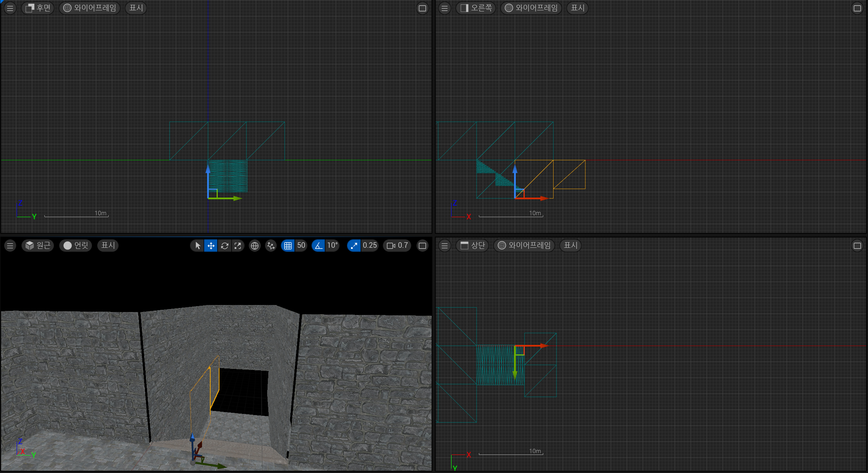Open perspective viewport hamburger options menu
The width and height of the screenshot is (868, 473).
[x=10, y=246]
